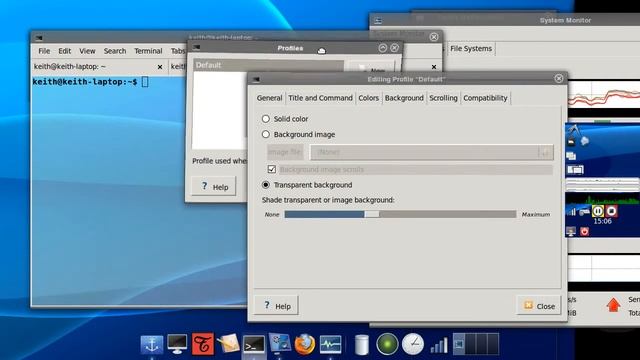Open the terminal Search menu

115,51
